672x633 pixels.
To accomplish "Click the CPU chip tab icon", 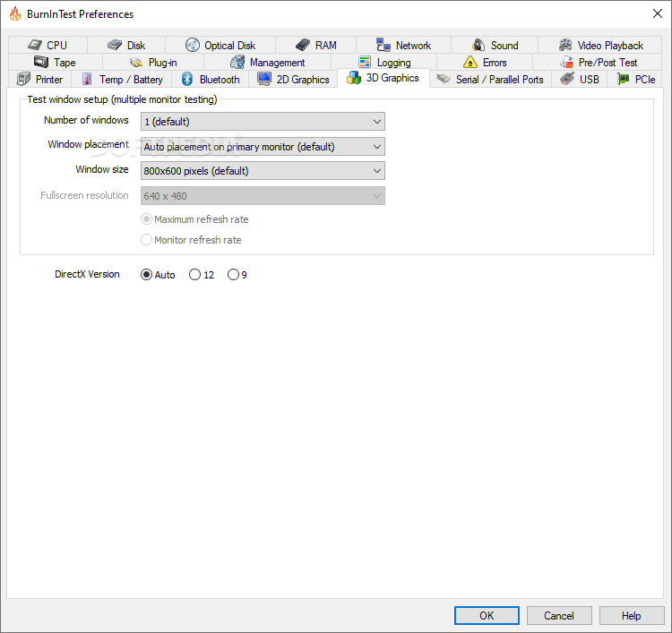I will [35, 45].
